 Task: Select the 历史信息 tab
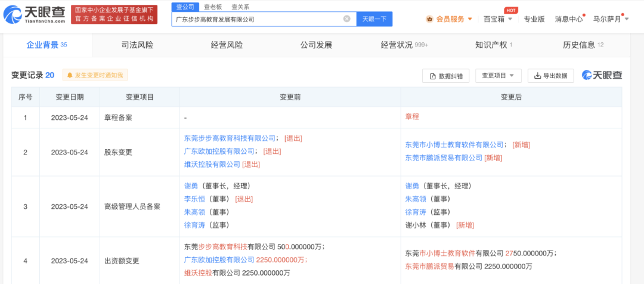pos(583,45)
